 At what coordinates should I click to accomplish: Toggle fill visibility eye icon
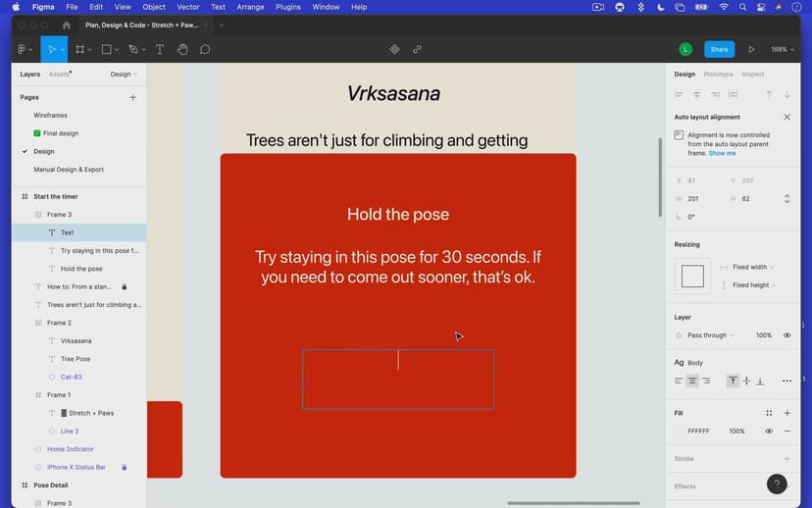pos(769,432)
